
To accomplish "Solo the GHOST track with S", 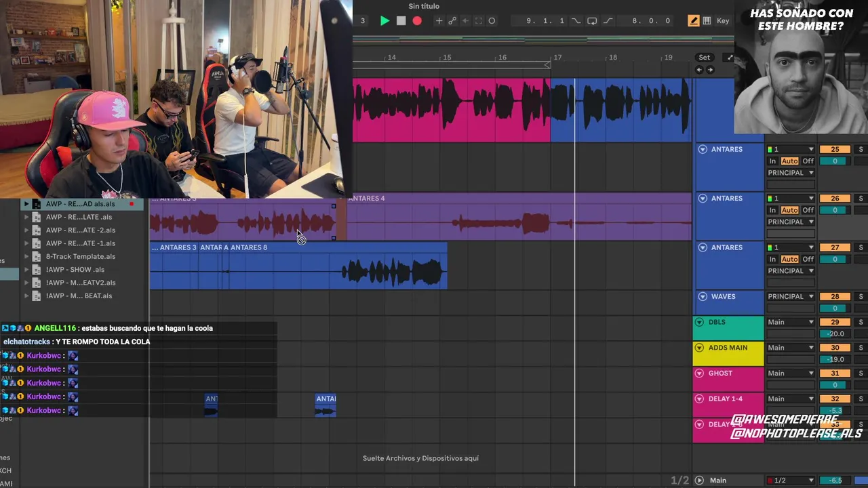I will point(861,373).
